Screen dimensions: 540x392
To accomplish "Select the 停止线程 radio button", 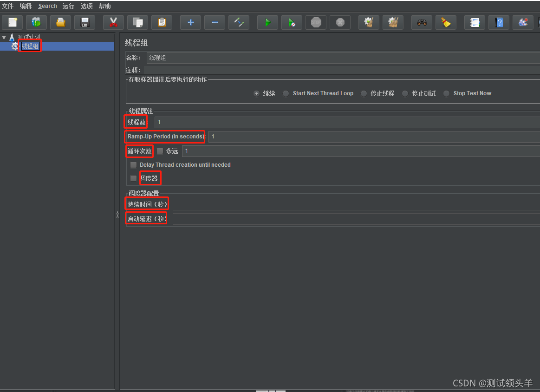I will pyautogui.click(x=364, y=93).
